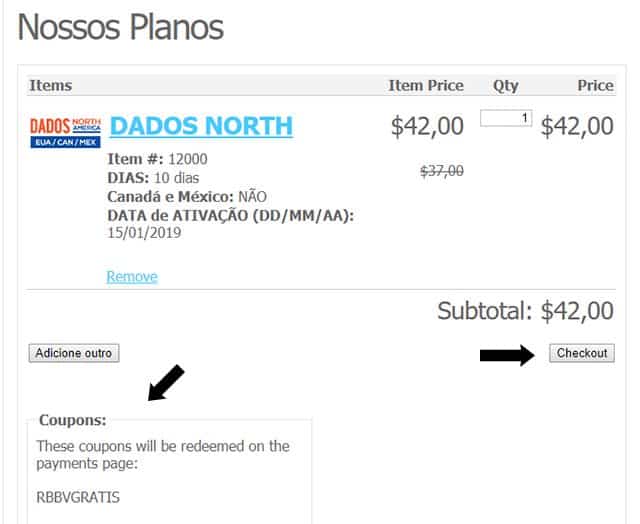Proceed with the Checkout button

[582, 353]
